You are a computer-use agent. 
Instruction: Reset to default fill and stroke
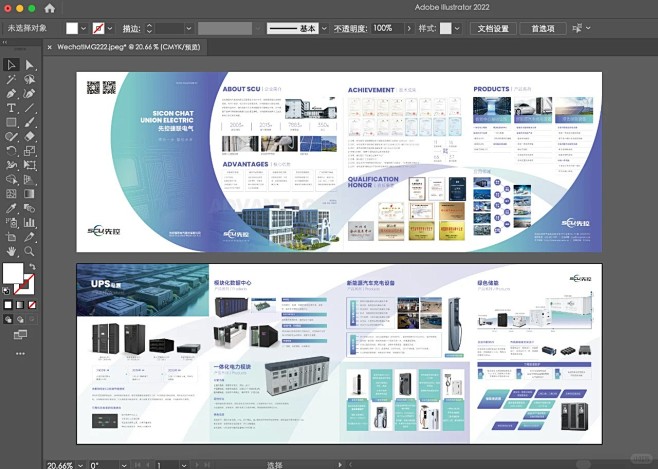pyautogui.click(x=8, y=290)
